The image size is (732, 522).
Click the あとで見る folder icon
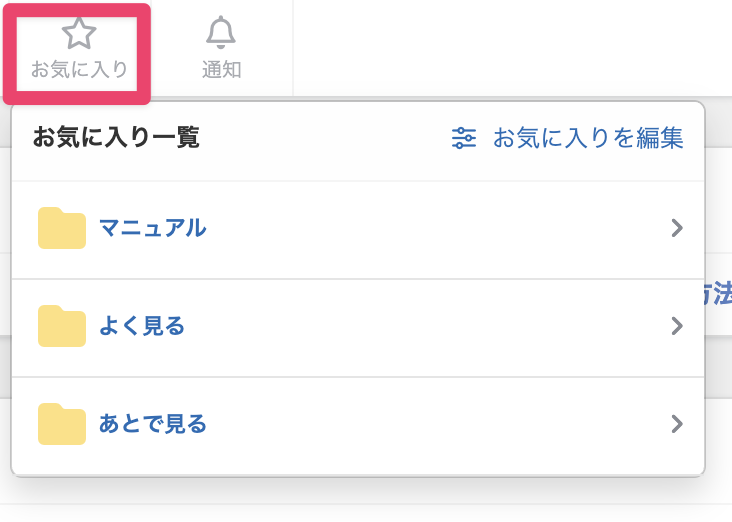62,424
